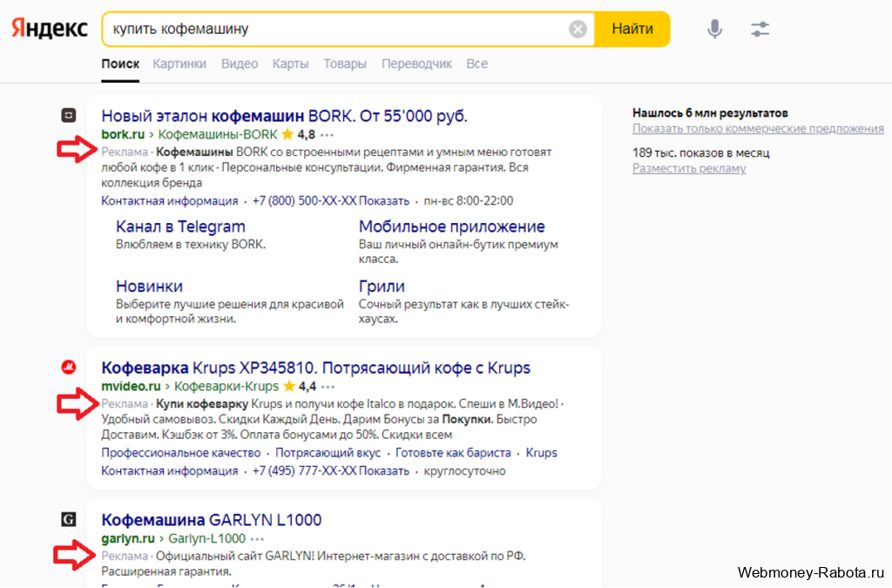
Task: Click the пн-вс 8:00-22:00 hours text
Action: (468, 200)
